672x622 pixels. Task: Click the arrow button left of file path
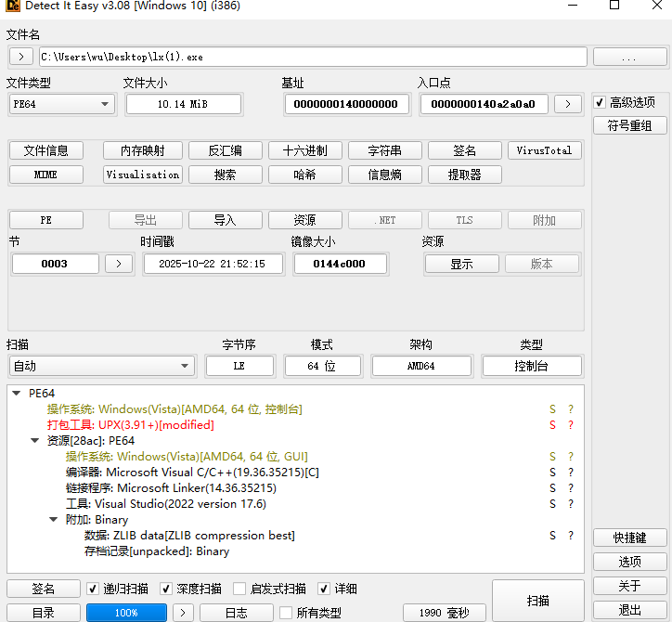pyautogui.click(x=21, y=57)
